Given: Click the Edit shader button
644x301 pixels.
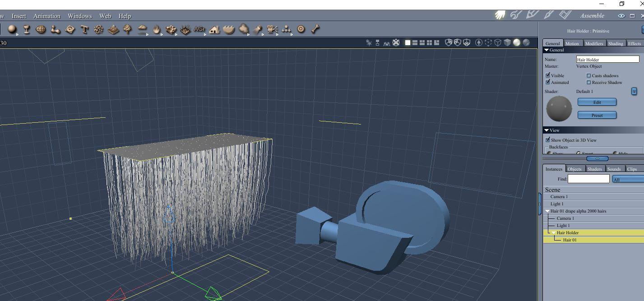Looking at the screenshot, I should pyautogui.click(x=597, y=102).
